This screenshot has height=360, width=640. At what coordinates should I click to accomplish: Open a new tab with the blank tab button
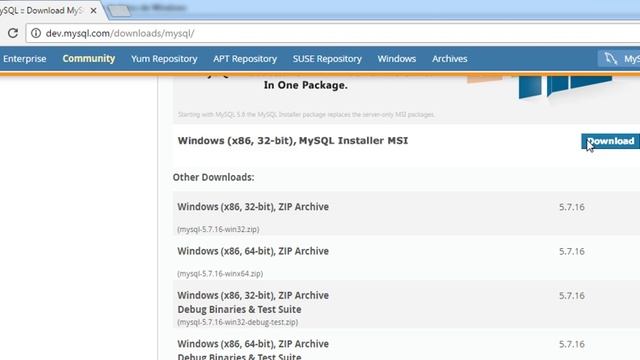pos(120,11)
